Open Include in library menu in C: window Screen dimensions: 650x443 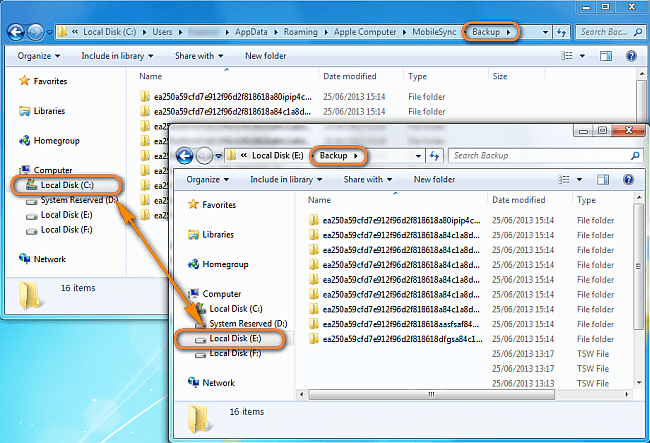117,56
